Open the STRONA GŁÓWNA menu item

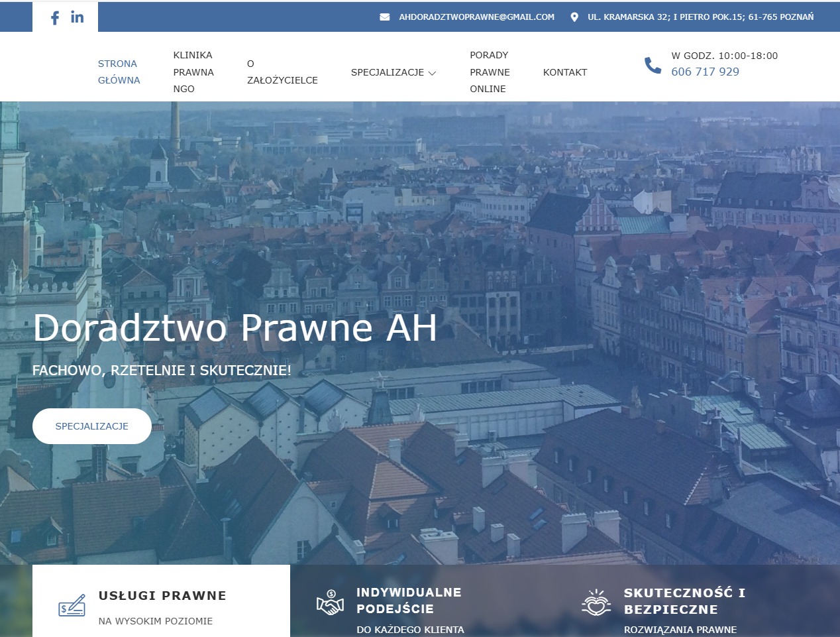point(119,72)
